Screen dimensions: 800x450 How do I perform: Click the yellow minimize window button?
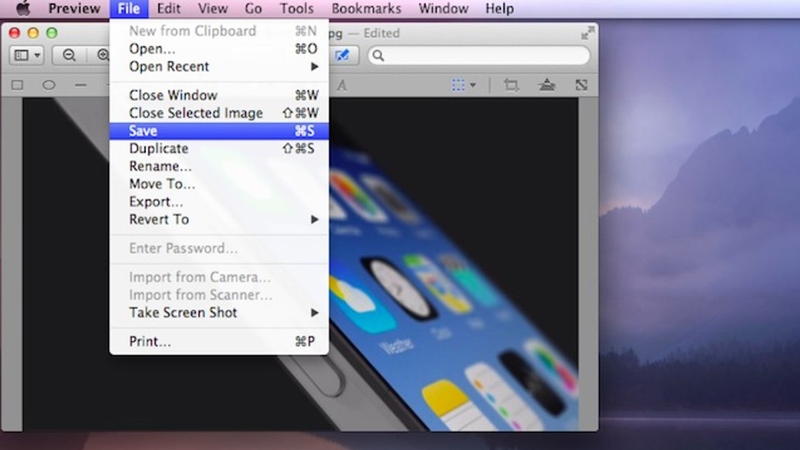point(33,33)
